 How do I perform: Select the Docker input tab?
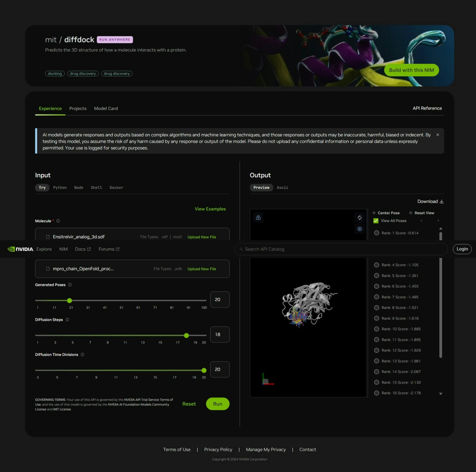116,188
